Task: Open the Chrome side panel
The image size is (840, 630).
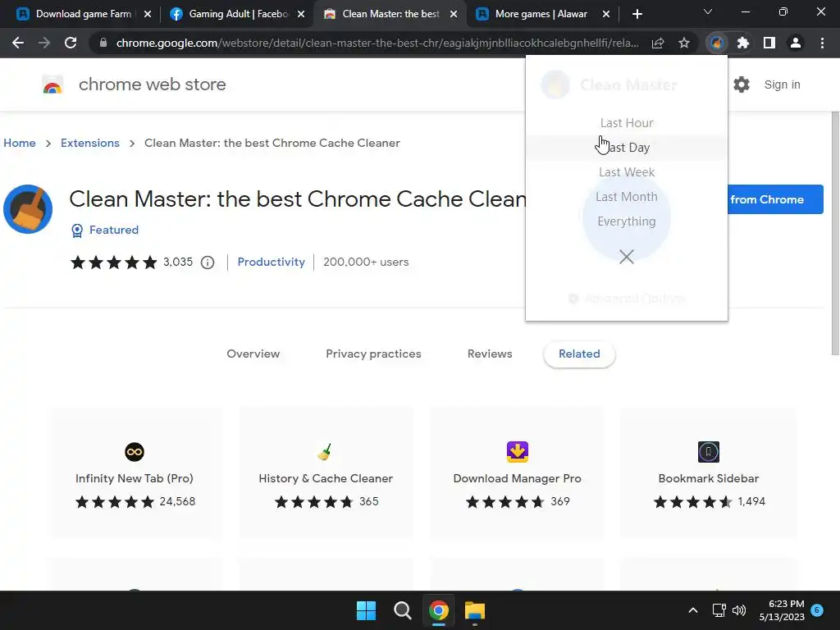Action: (769, 43)
